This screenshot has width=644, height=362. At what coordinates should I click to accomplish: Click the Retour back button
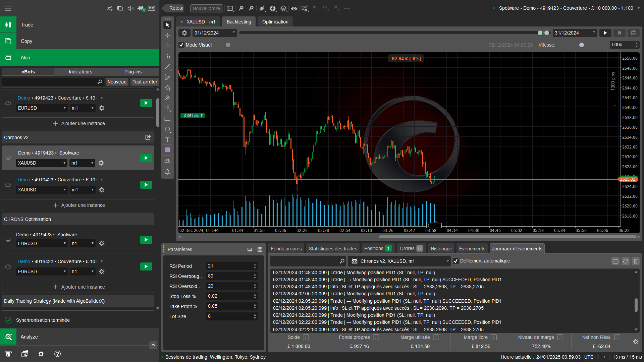pyautogui.click(x=173, y=8)
